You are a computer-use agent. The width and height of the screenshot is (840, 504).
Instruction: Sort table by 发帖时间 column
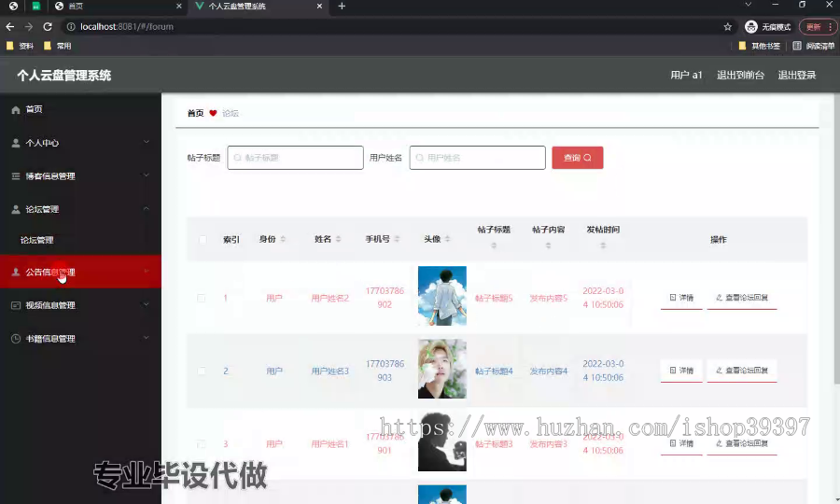[x=603, y=245]
